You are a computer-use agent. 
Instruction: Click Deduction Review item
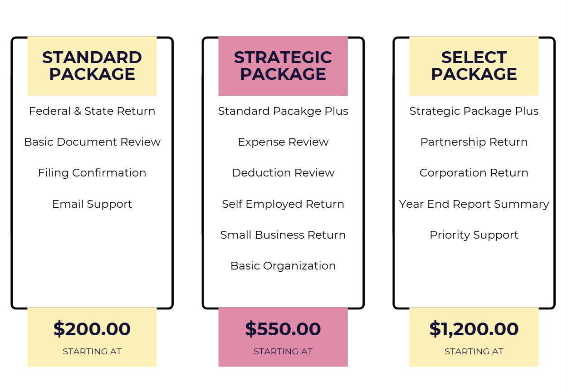pyautogui.click(x=283, y=173)
